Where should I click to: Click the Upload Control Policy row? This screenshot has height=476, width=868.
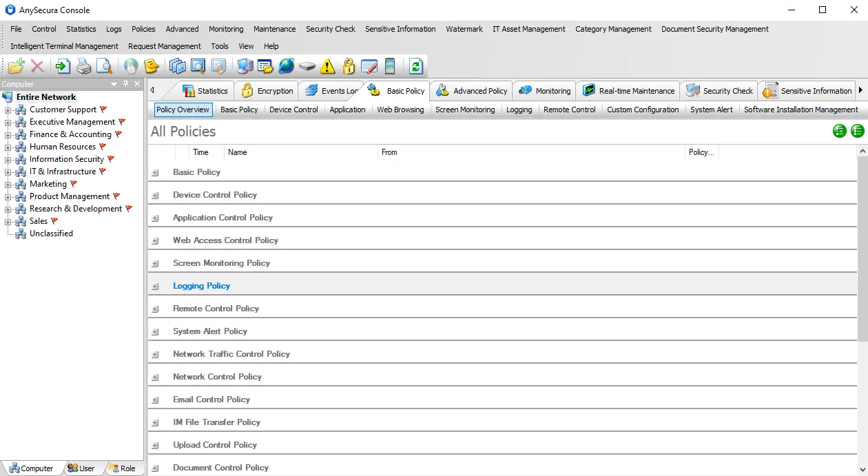click(x=503, y=445)
